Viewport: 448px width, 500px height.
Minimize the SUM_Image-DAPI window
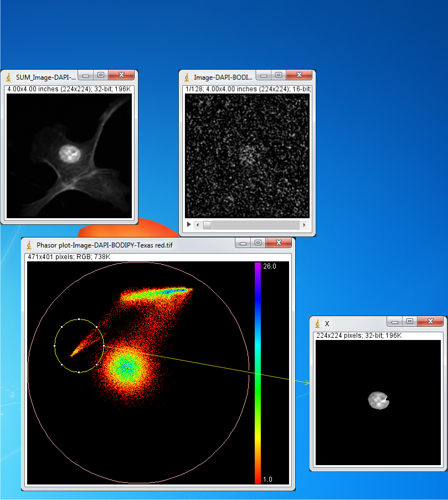[x=86, y=75]
